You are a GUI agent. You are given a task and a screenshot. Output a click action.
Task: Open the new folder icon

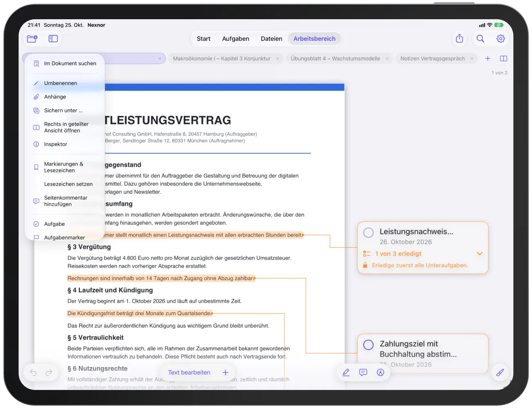(32, 39)
